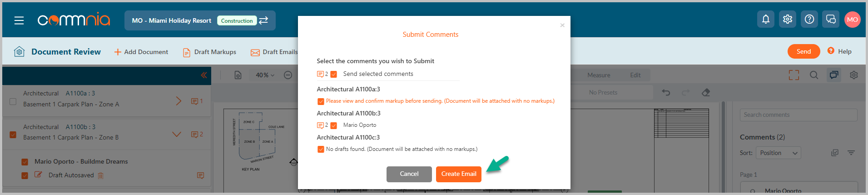
Task: Cancel the Submit Comments dialog
Action: (409, 174)
